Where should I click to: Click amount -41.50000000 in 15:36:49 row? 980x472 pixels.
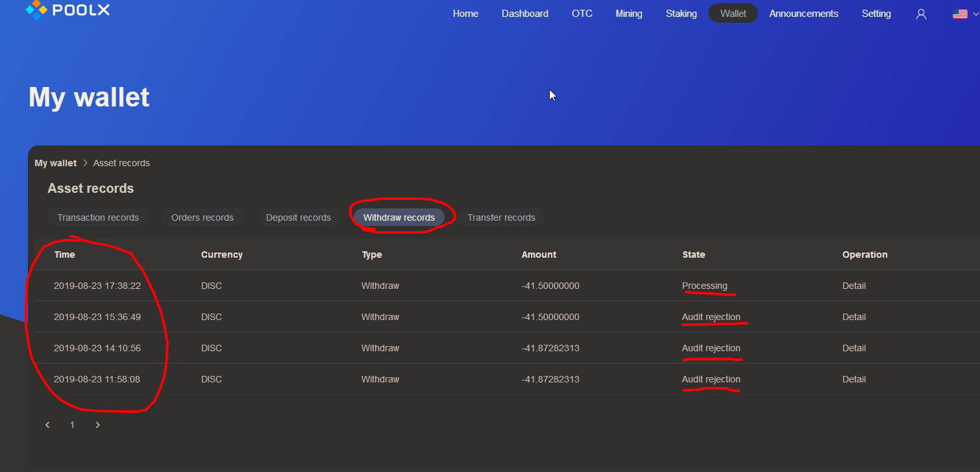[550, 317]
